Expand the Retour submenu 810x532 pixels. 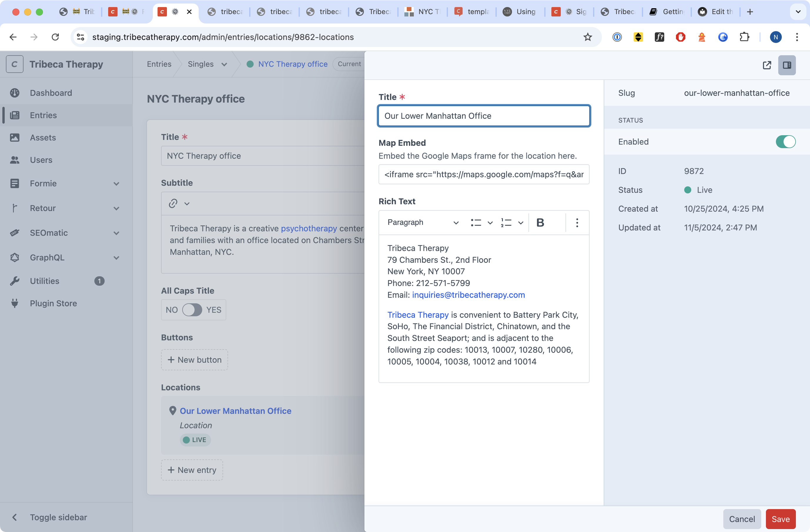pyautogui.click(x=116, y=208)
